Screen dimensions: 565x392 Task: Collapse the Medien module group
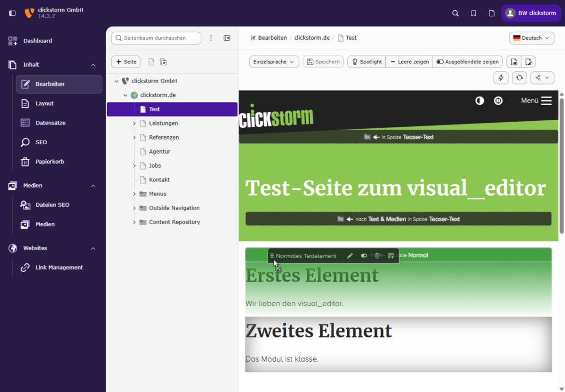(93, 186)
